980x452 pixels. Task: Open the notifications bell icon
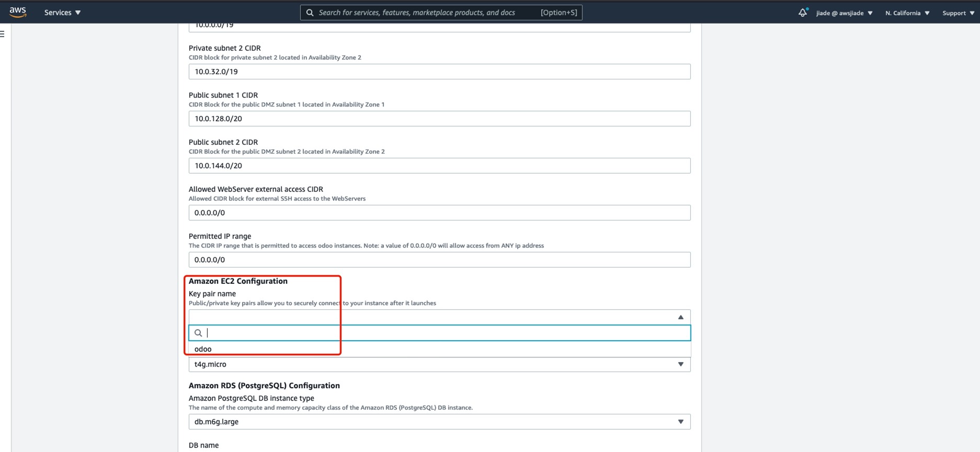click(803, 13)
